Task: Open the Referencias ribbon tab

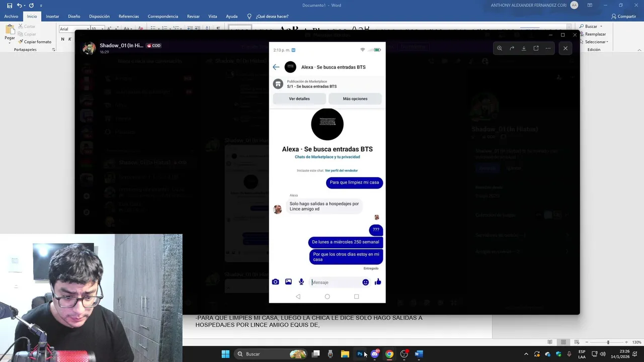Action: click(129, 16)
